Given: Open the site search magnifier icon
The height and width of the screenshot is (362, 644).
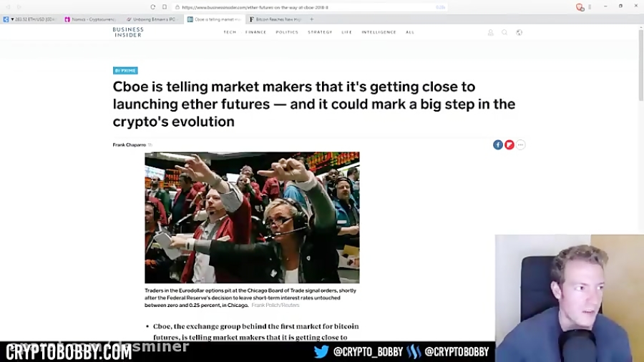Looking at the screenshot, I should 504,32.
